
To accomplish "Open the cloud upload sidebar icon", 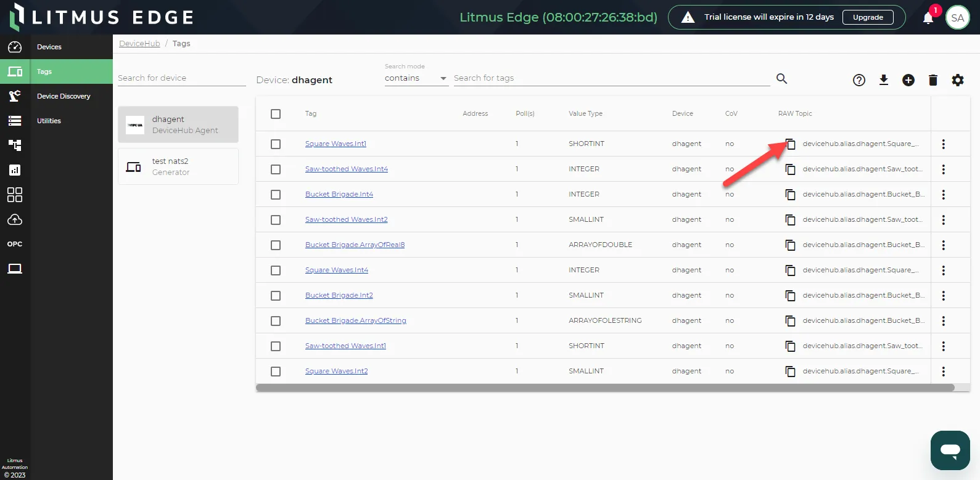I will pyautogui.click(x=15, y=219).
